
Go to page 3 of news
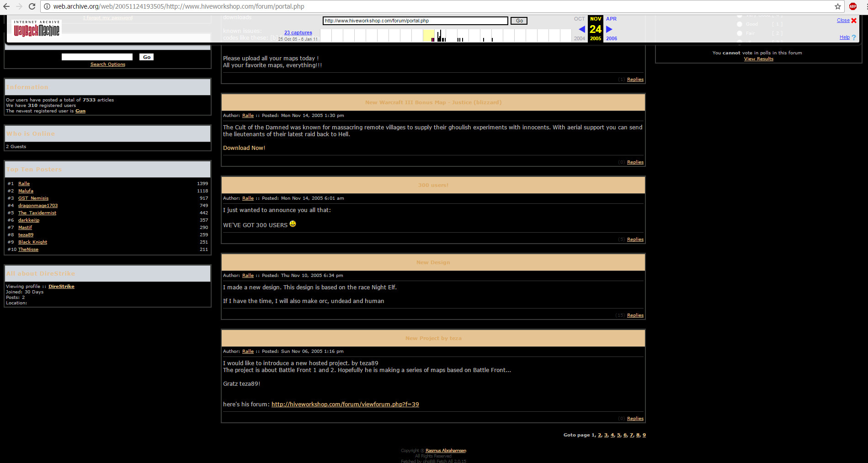coord(606,435)
